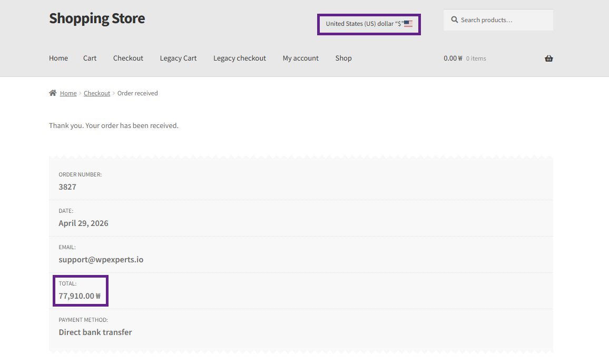The image size is (609, 364).
Task: Open the Shop menu item
Action: pos(343,58)
